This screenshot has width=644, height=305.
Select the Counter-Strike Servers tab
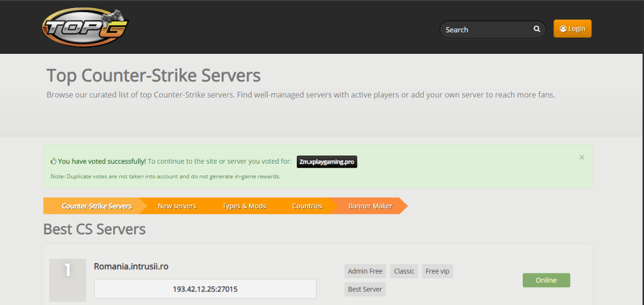click(96, 206)
